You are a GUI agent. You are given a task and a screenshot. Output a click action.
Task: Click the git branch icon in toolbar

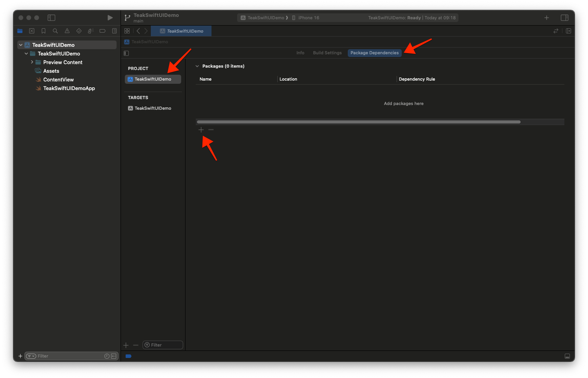tap(127, 18)
